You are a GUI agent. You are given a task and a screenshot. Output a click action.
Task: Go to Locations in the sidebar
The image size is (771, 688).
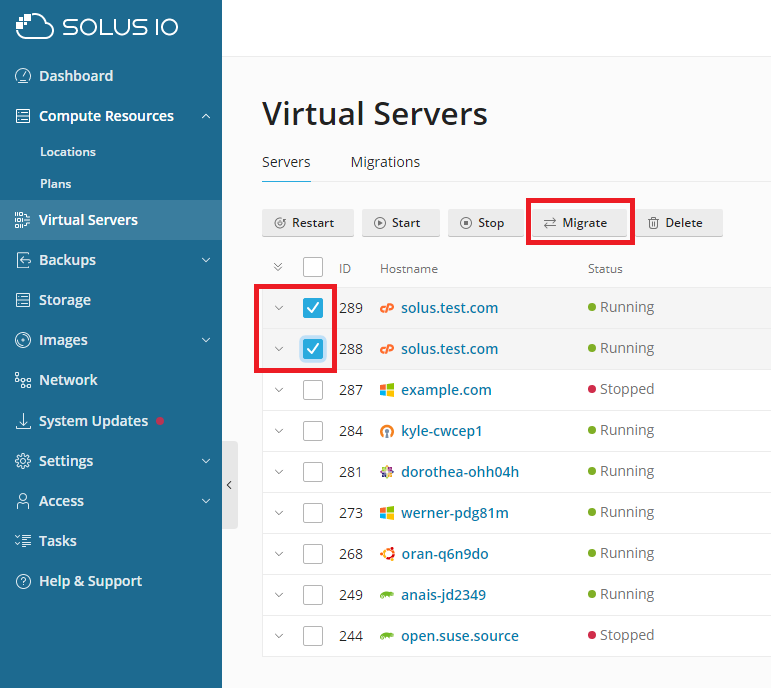click(x=68, y=151)
